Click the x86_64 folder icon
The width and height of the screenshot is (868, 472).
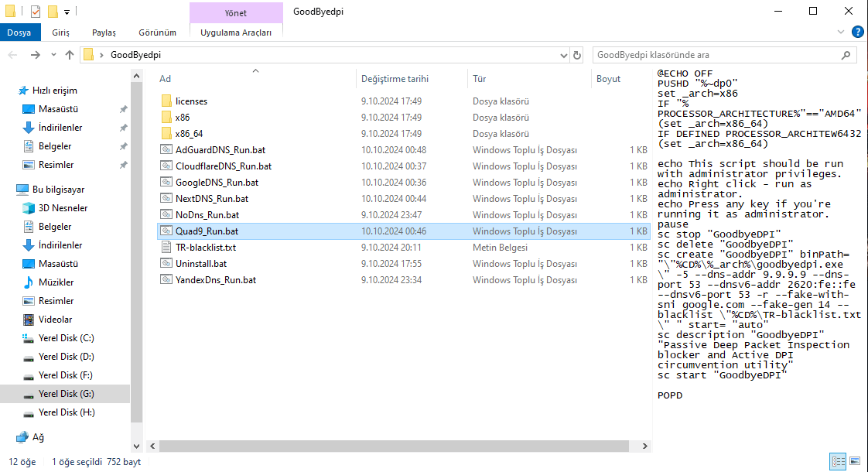(x=166, y=134)
